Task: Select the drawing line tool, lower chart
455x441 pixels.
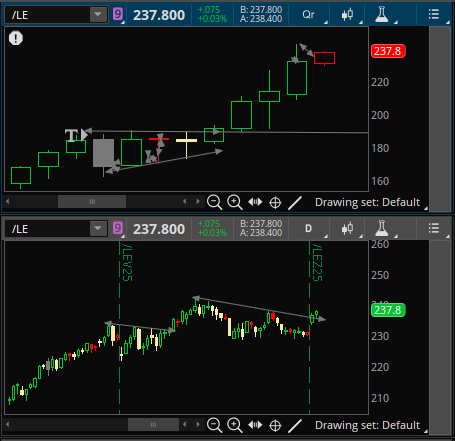Action: click(x=295, y=426)
